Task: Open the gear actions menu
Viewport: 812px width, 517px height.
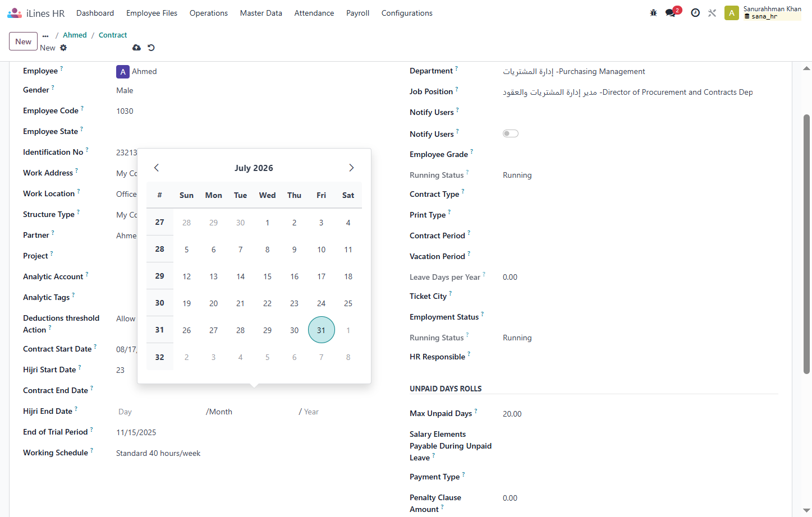Action: coord(63,48)
